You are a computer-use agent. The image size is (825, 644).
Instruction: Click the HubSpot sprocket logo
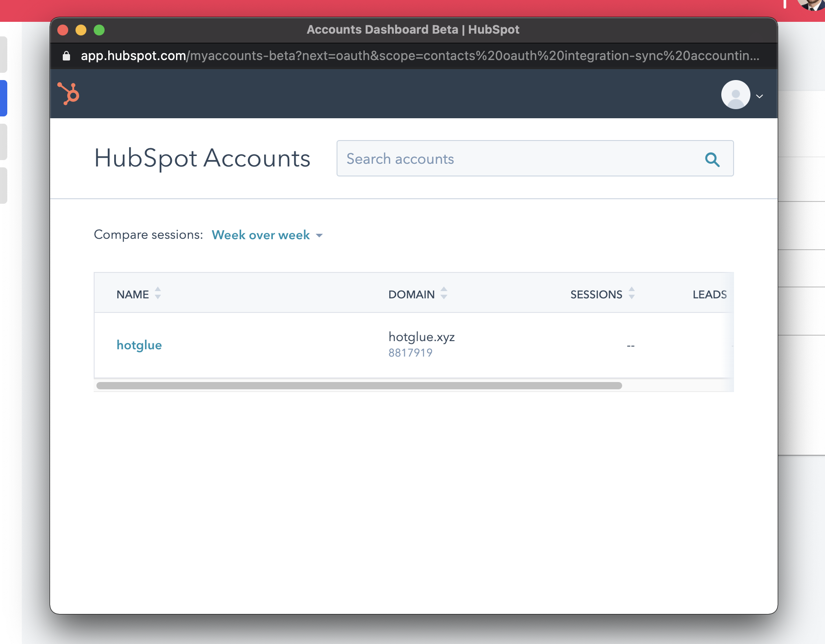tap(68, 94)
